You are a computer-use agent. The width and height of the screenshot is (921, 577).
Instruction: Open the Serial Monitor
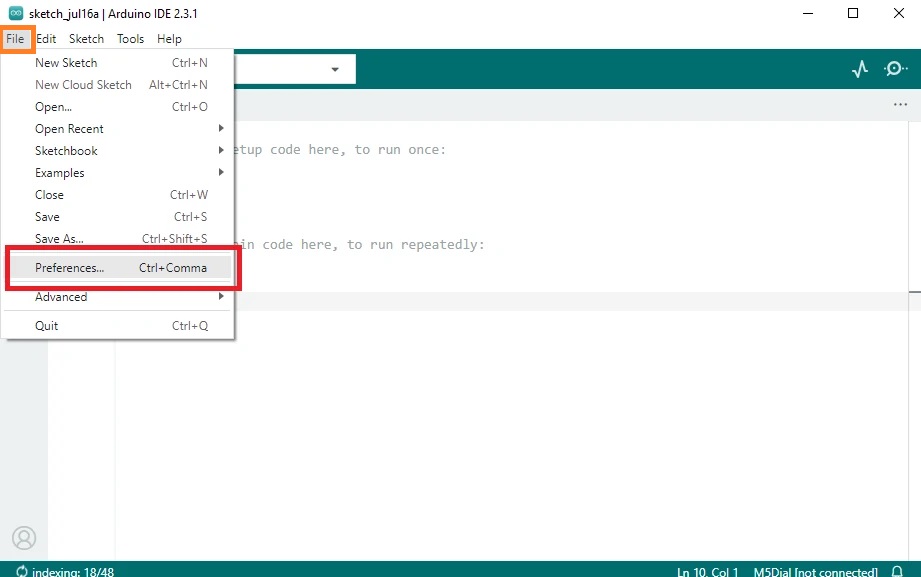[895, 69]
